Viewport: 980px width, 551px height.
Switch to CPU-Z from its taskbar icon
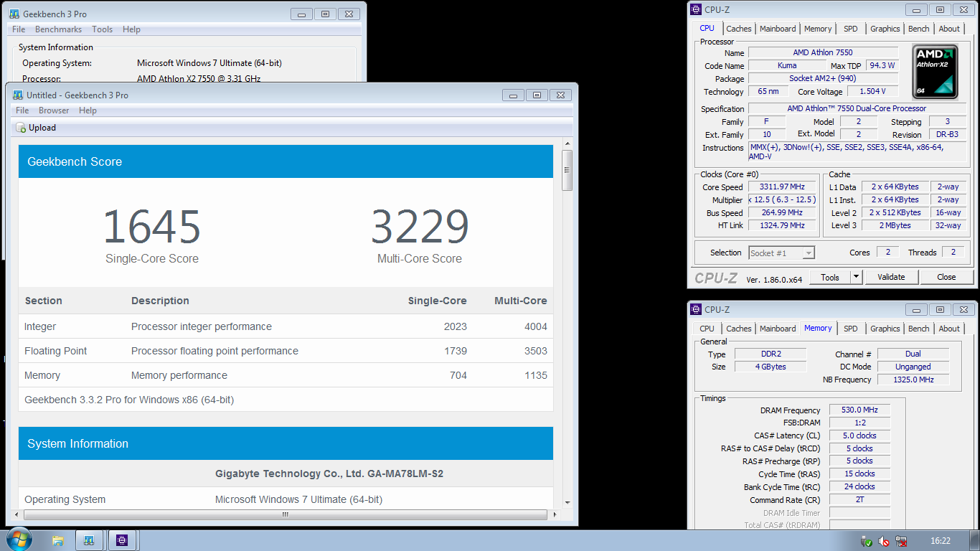tap(122, 540)
